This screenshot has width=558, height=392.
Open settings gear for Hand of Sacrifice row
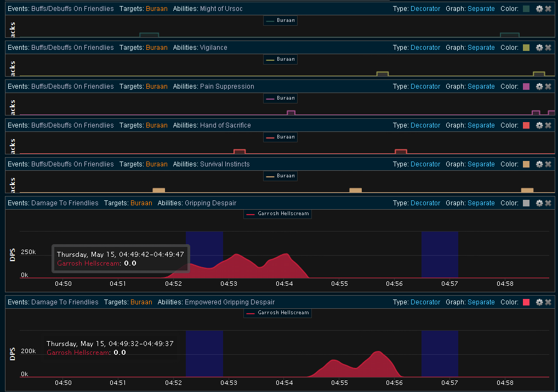coord(539,125)
